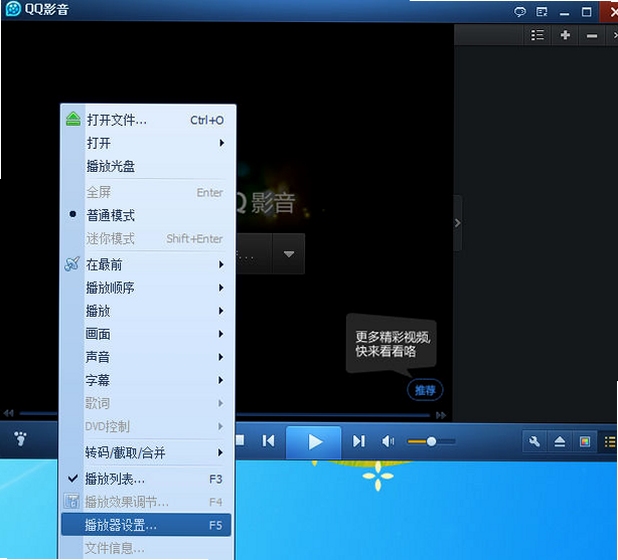The height and width of the screenshot is (560, 618).
Task: Expand the 声音 submenu
Action: [x=146, y=357]
